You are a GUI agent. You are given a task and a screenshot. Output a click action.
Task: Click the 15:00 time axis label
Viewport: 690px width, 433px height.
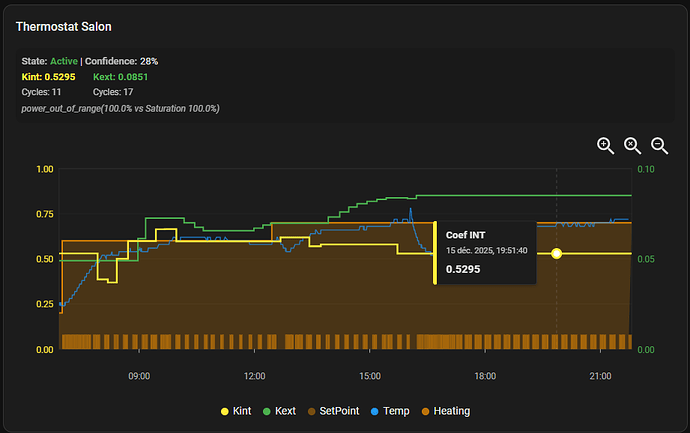coord(370,376)
